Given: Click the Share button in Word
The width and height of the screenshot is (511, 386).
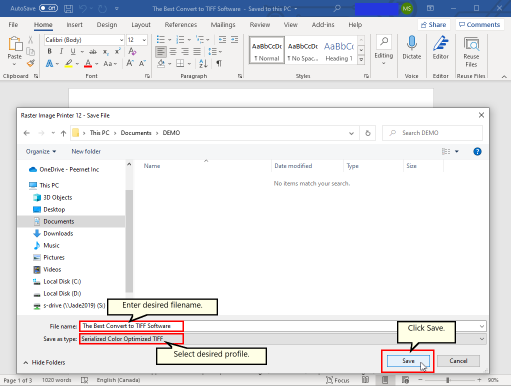Looking at the screenshot, I should 434,25.
